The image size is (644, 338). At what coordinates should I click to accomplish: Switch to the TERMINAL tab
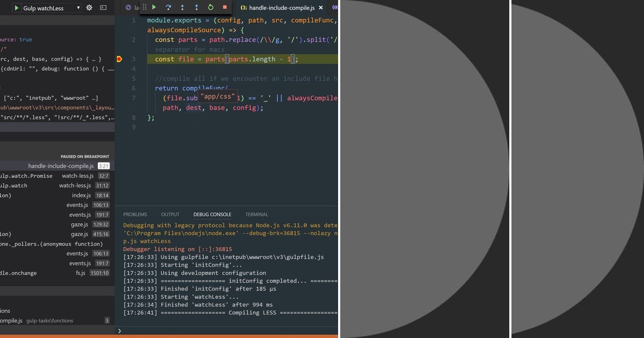257,214
